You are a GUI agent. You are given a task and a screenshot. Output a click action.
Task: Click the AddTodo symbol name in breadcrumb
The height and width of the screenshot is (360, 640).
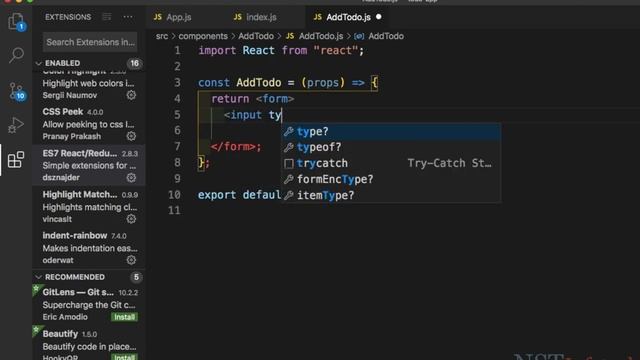point(386,36)
